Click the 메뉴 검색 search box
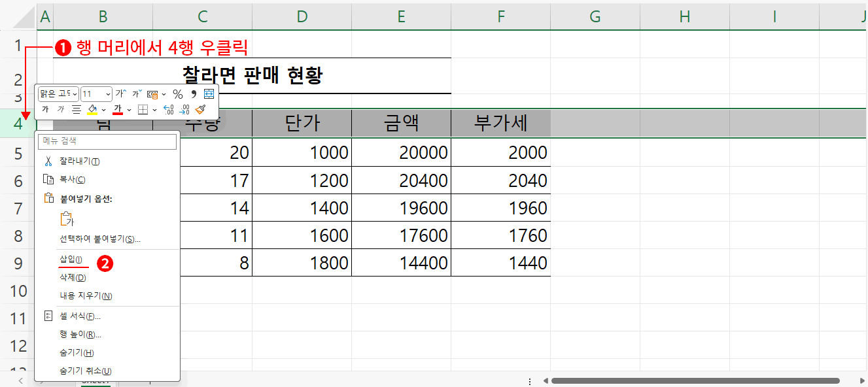The height and width of the screenshot is (387, 868). click(x=107, y=141)
